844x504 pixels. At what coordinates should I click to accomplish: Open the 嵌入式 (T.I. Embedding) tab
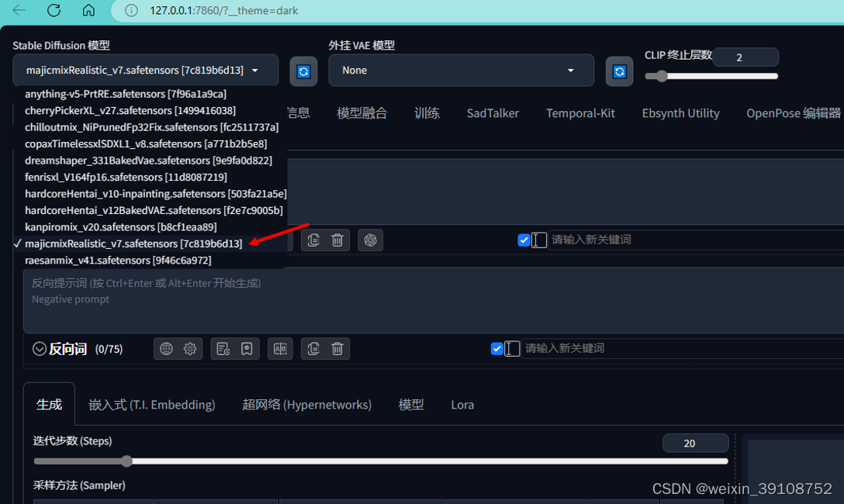point(152,405)
